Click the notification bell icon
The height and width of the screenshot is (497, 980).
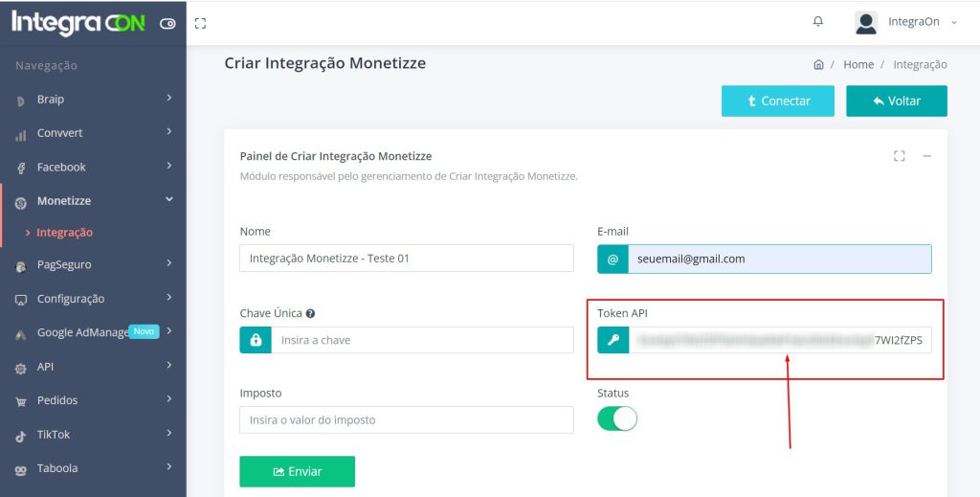[x=817, y=22]
